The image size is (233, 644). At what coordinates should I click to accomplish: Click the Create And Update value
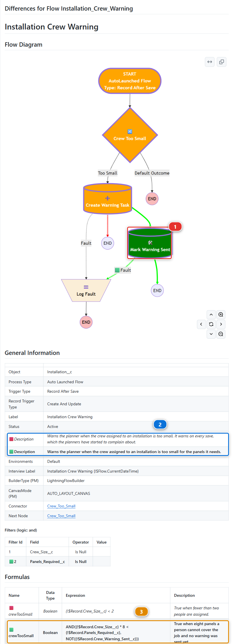click(64, 404)
